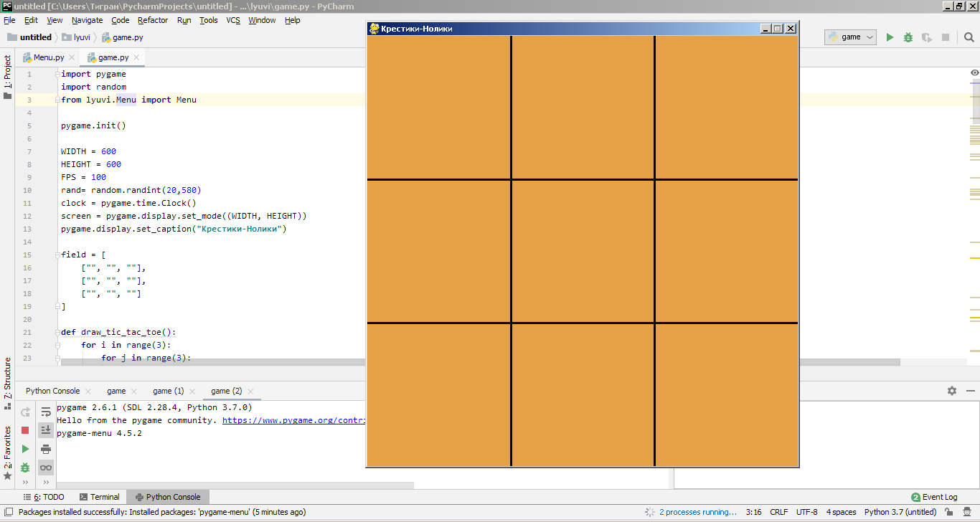
Task: Toggle scroll to end in the console
Action: click(x=46, y=430)
